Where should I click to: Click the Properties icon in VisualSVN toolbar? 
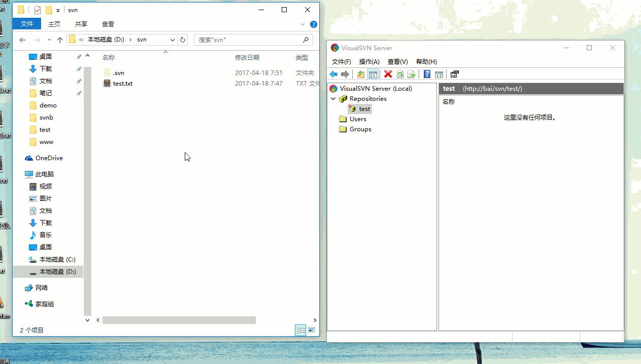point(455,75)
